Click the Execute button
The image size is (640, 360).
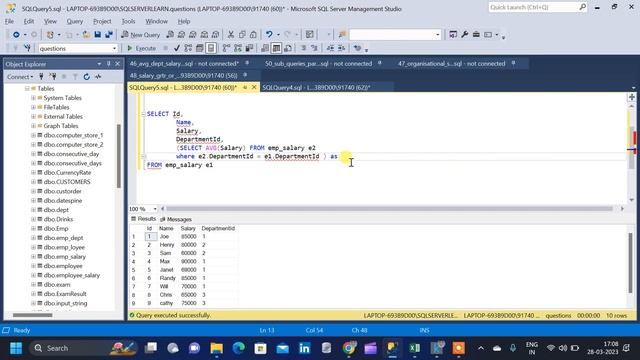[x=141, y=48]
